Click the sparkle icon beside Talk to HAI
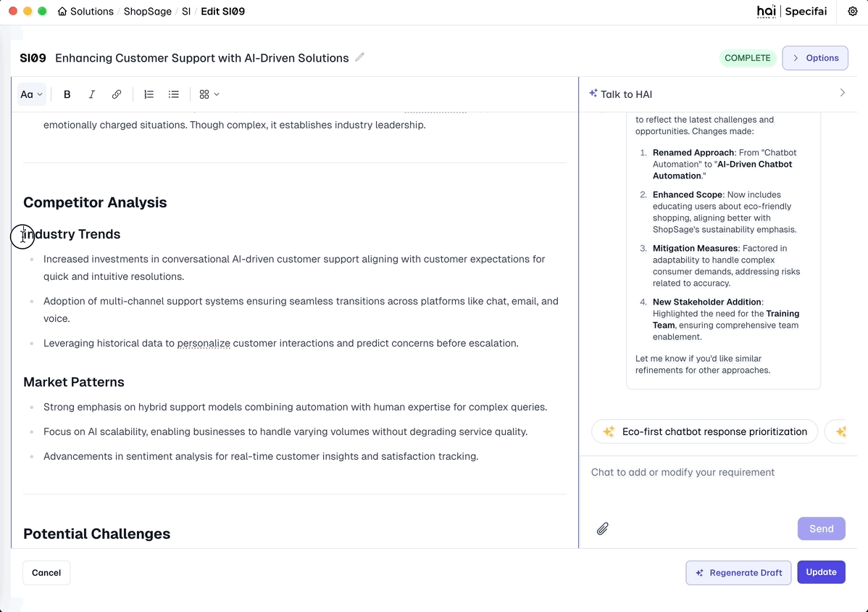 pyautogui.click(x=593, y=93)
